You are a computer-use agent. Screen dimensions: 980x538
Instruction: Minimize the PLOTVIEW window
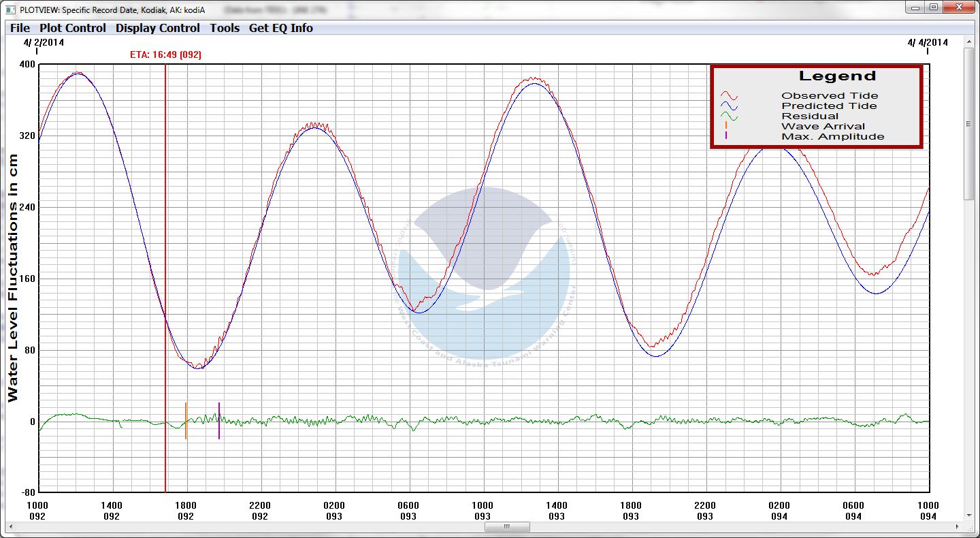[x=915, y=7]
